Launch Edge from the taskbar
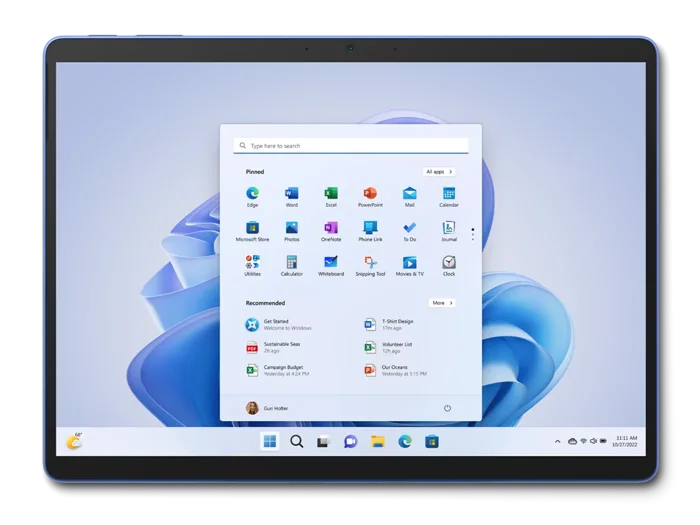 [x=405, y=442]
